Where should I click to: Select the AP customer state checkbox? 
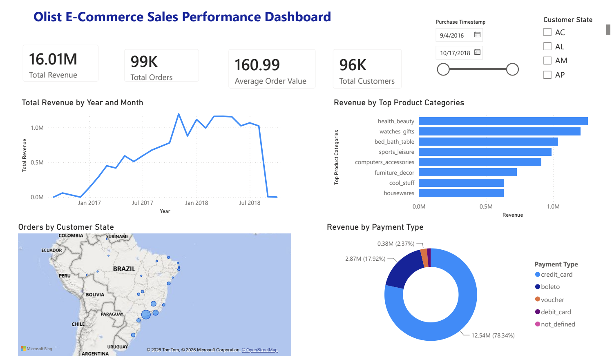click(547, 75)
